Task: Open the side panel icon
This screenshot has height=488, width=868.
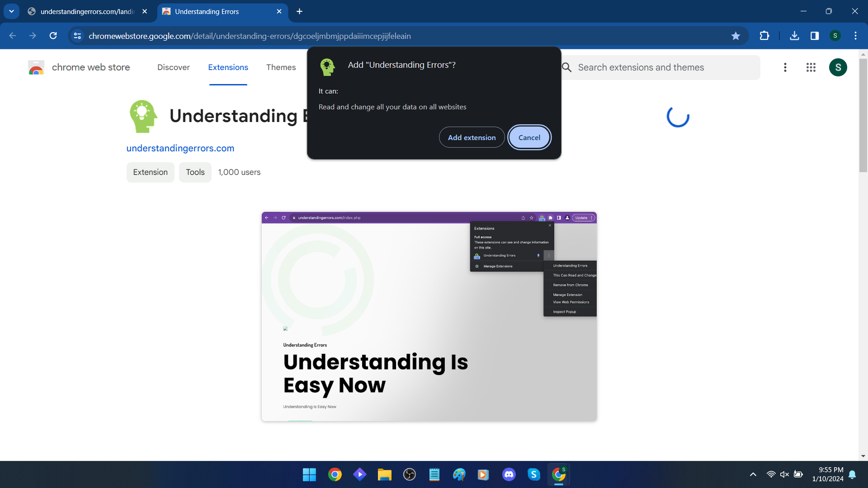Action: (x=815, y=36)
